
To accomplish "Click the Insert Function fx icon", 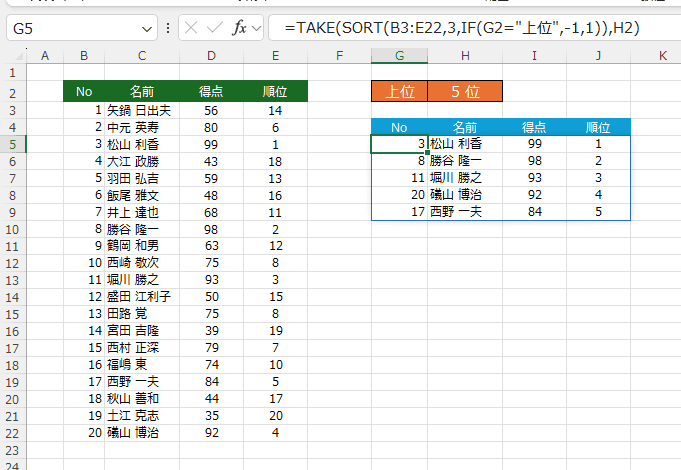I will click(238, 29).
